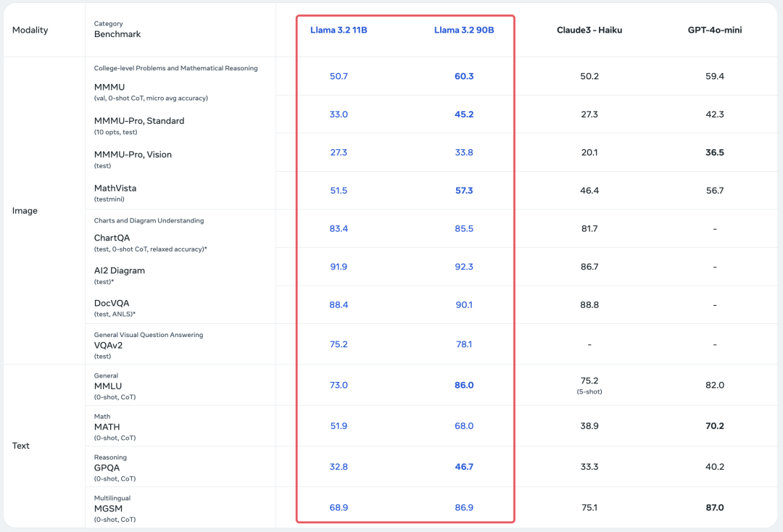
Task: Click the Llama 3.2 11B column header
Action: [339, 30]
